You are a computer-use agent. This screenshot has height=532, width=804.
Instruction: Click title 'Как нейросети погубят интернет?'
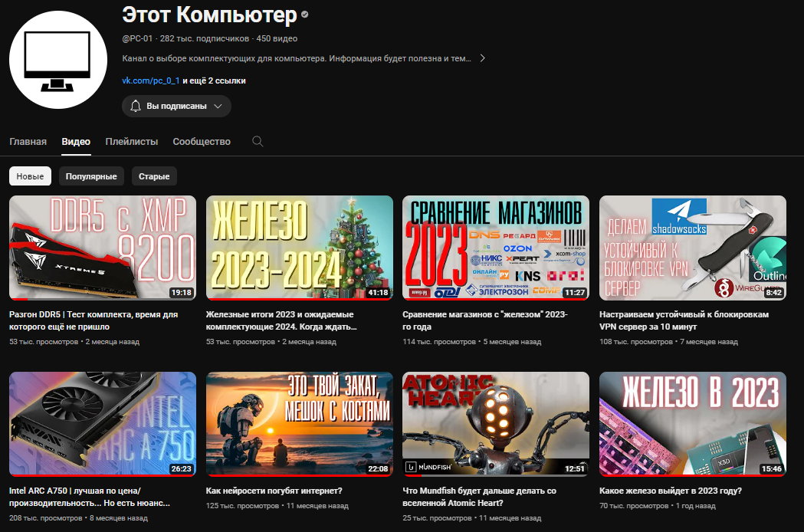274,491
